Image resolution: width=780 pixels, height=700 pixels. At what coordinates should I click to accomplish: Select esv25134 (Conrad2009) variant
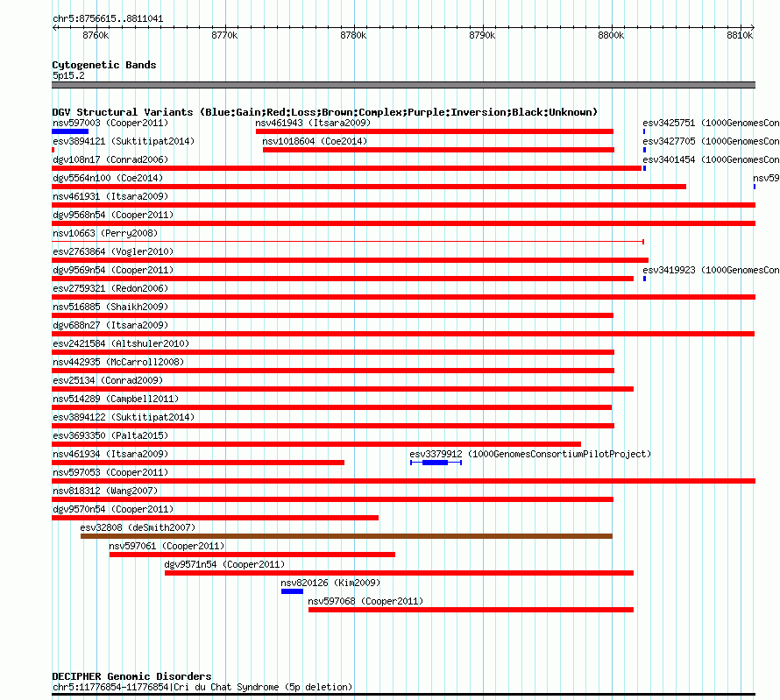[343, 389]
